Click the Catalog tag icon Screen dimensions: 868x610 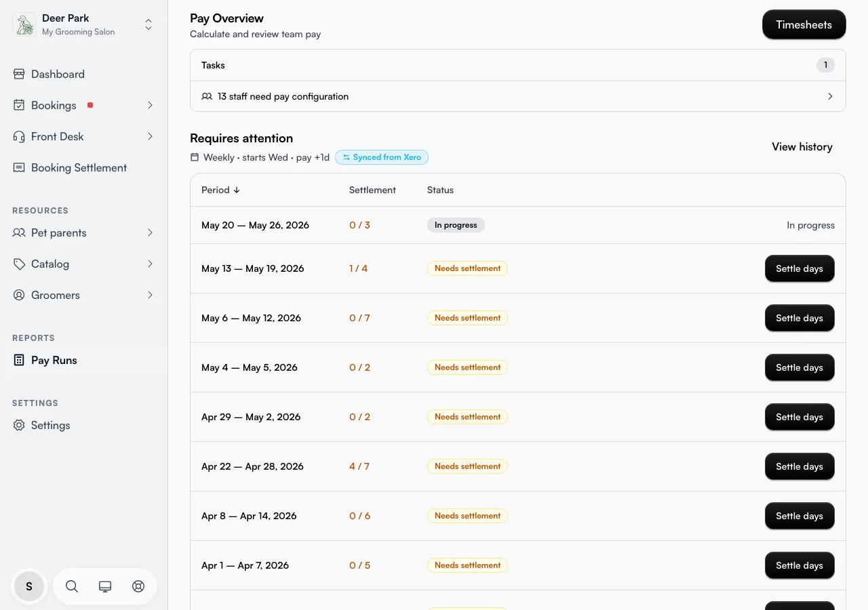pyautogui.click(x=19, y=264)
